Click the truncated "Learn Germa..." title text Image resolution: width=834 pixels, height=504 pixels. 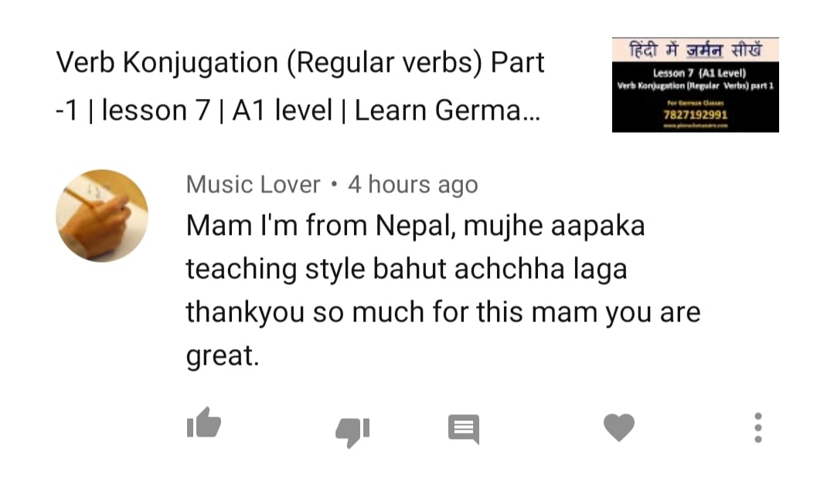click(448, 111)
